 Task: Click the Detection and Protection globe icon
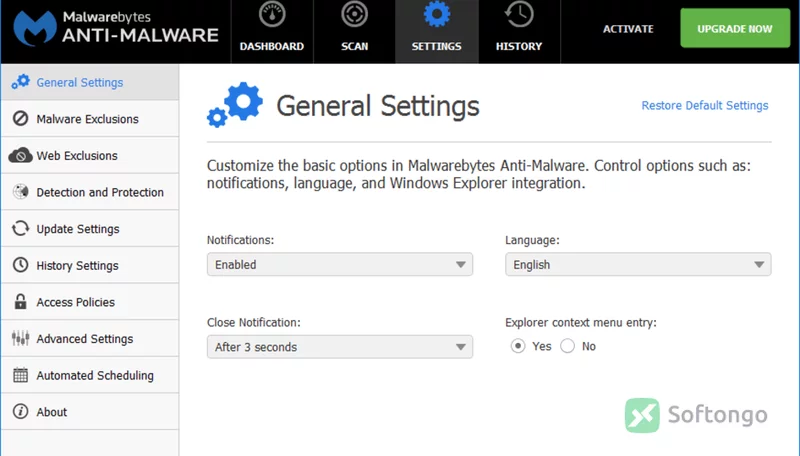pyautogui.click(x=20, y=192)
